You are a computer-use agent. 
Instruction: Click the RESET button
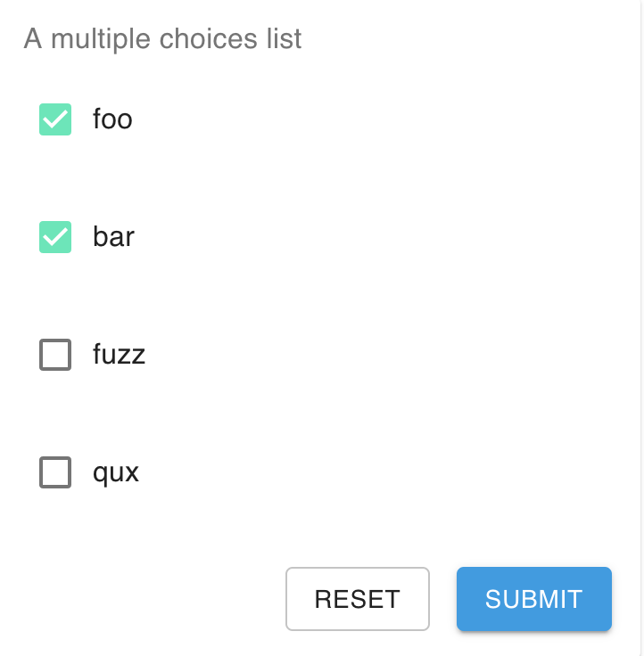tap(358, 599)
